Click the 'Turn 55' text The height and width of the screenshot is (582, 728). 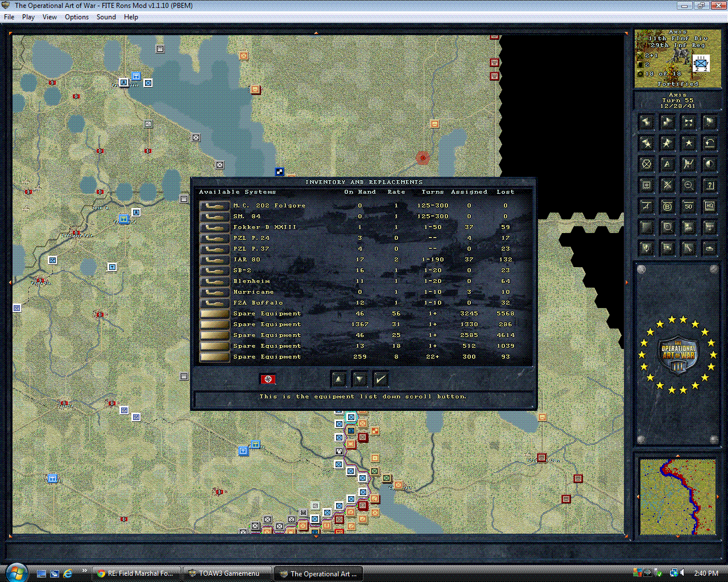[x=677, y=101]
